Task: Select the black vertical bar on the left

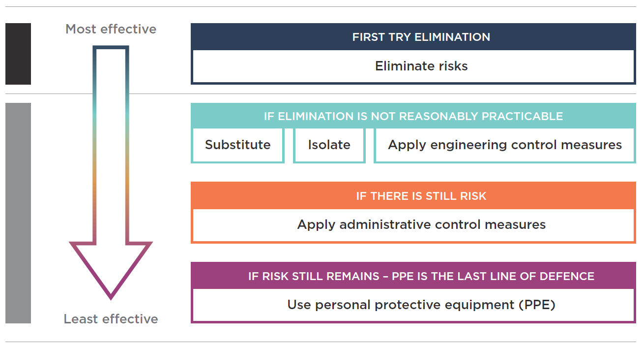Action: coord(18,54)
